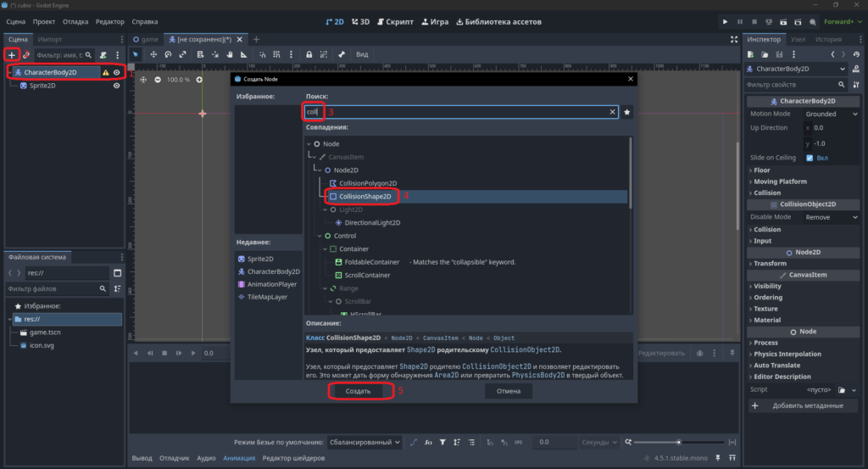This screenshot has height=469, width=868.
Task: Click the matches list vertical scrollbar
Action: click(x=630, y=173)
